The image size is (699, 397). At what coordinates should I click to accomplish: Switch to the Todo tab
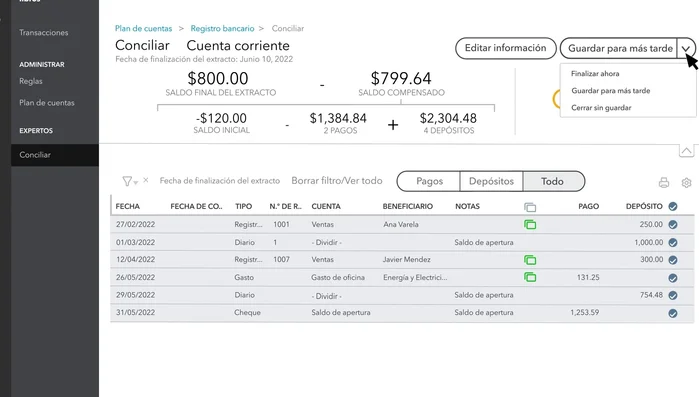coord(553,181)
